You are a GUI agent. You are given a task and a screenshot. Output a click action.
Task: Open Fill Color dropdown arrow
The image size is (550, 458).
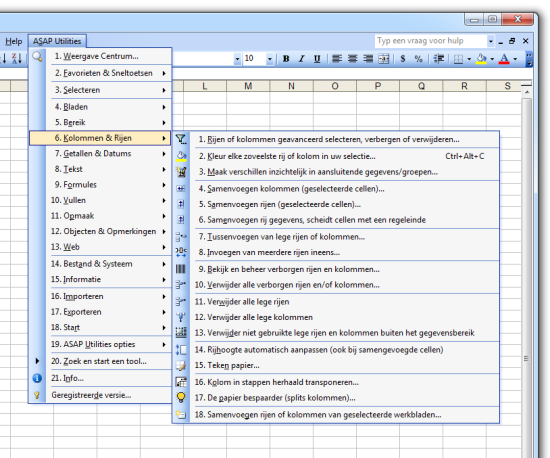[x=492, y=59]
